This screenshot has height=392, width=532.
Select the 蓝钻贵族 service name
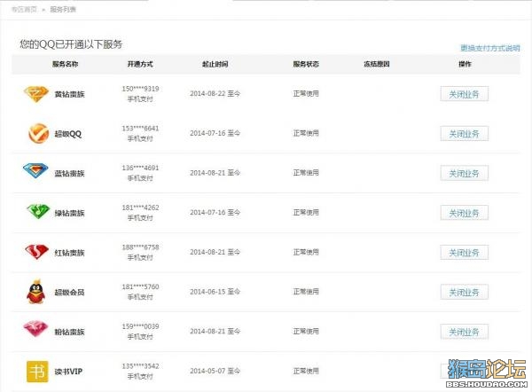(69, 174)
